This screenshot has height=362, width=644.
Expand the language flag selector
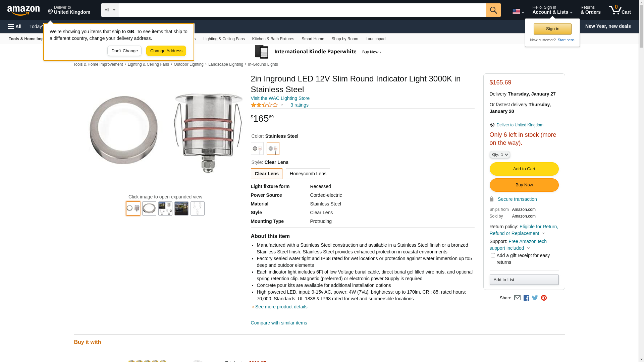[x=518, y=12]
